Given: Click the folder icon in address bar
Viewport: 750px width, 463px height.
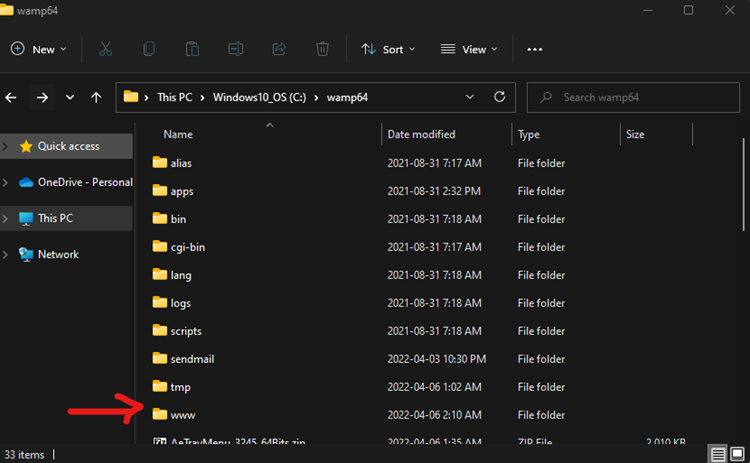Looking at the screenshot, I should click(x=131, y=97).
